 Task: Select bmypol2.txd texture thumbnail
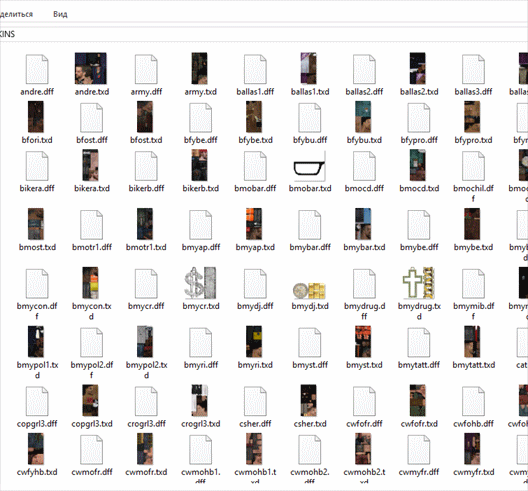coord(145,341)
